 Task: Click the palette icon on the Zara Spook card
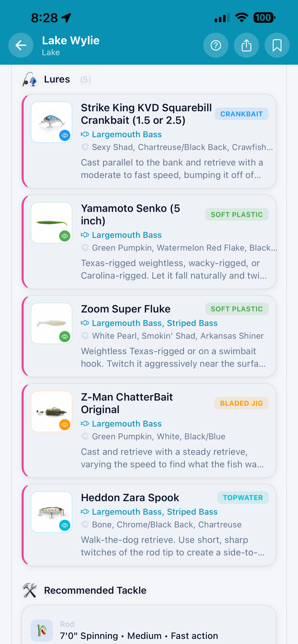[x=86, y=524]
